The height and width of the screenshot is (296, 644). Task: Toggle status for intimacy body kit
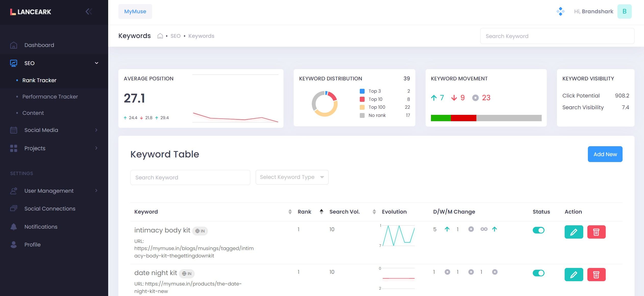(x=538, y=230)
